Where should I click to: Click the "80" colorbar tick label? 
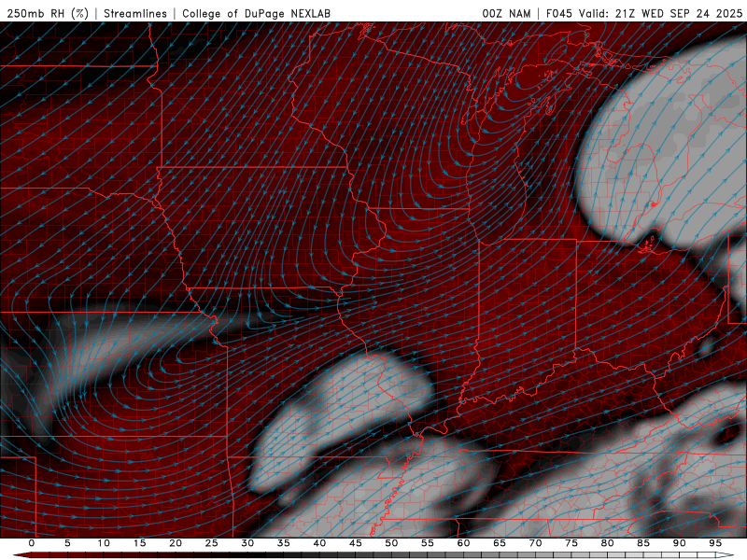click(608, 543)
